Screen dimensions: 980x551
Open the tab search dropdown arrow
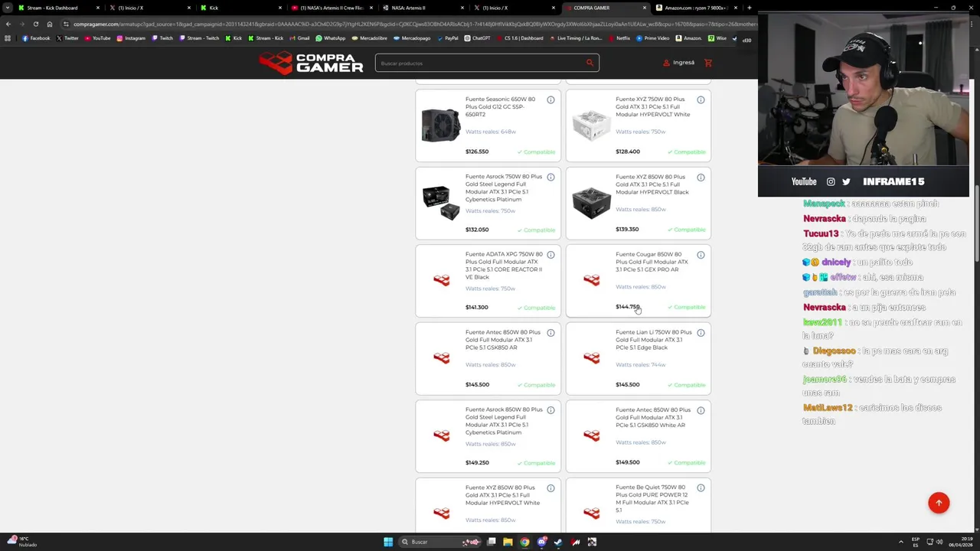click(x=8, y=8)
